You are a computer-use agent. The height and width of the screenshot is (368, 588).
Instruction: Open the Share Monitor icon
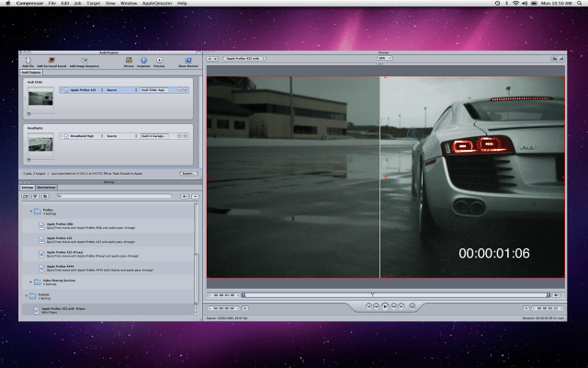[x=188, y=61]
